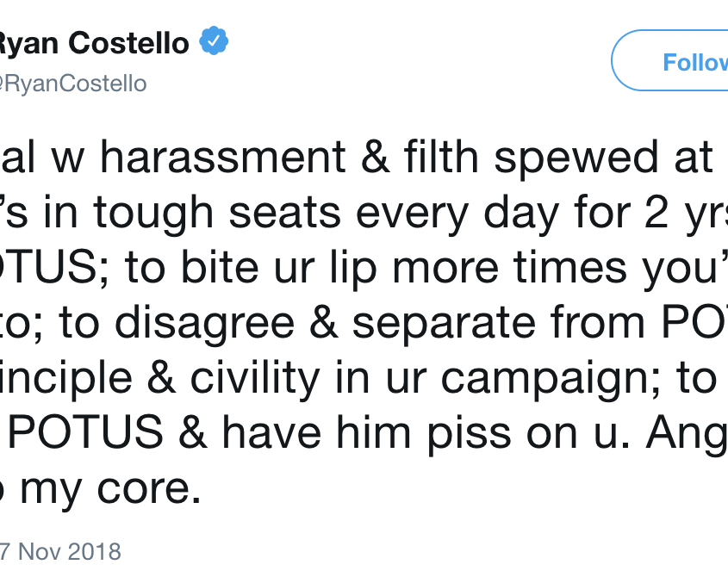Open the @RyanCostello handle link
Image resolution: width=728 pixels, height=577 pixels.
click(73, 84)
